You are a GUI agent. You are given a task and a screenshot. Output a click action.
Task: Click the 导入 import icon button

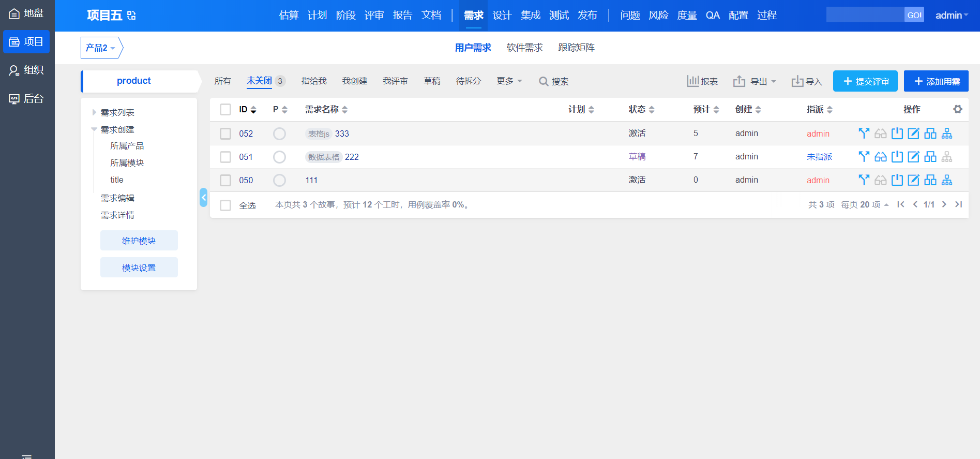click(x=807, y=81)
